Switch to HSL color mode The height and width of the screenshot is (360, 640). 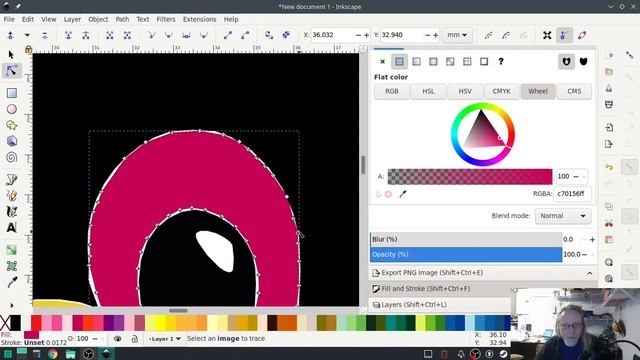428,91
